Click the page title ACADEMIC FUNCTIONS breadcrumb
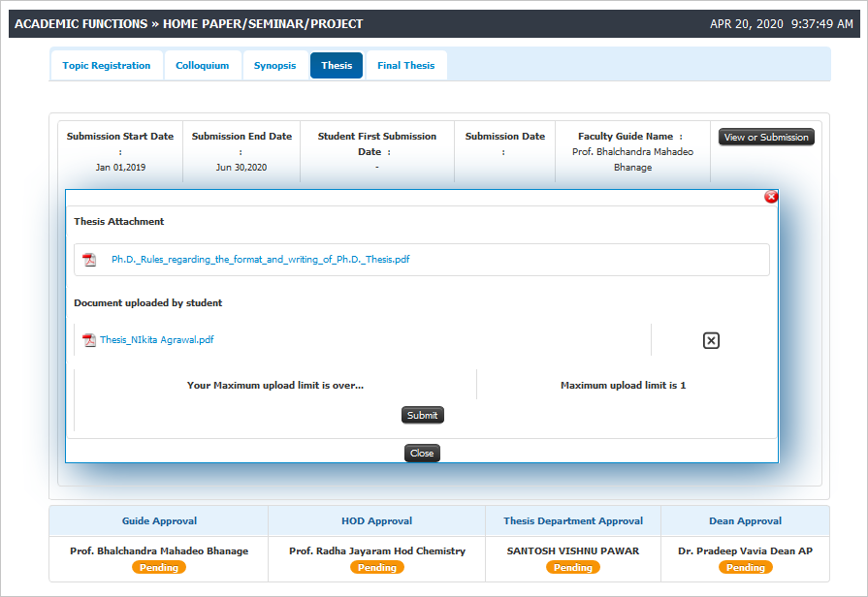 (x=189, y=24)
